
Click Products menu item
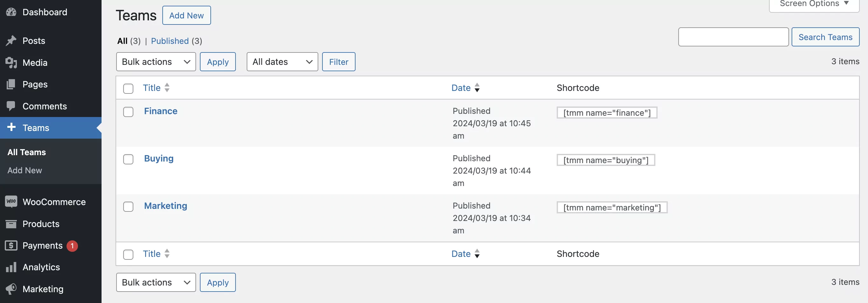51,224
